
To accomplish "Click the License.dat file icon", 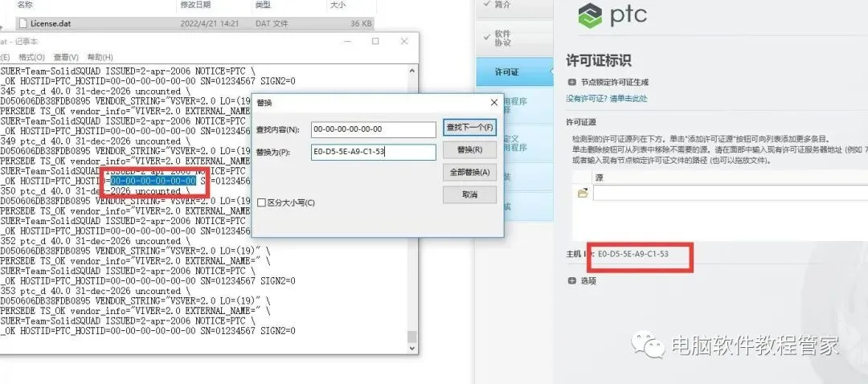I will 23,23.
